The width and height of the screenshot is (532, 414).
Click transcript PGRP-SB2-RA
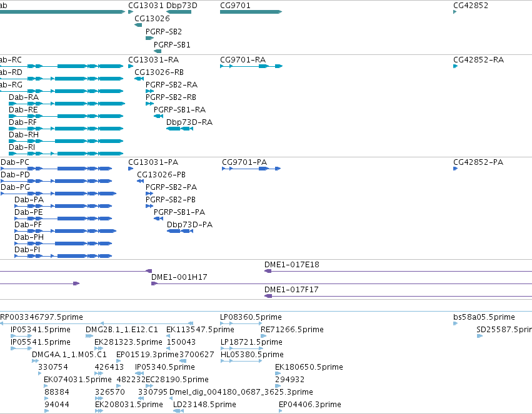(x=171, y=85)
